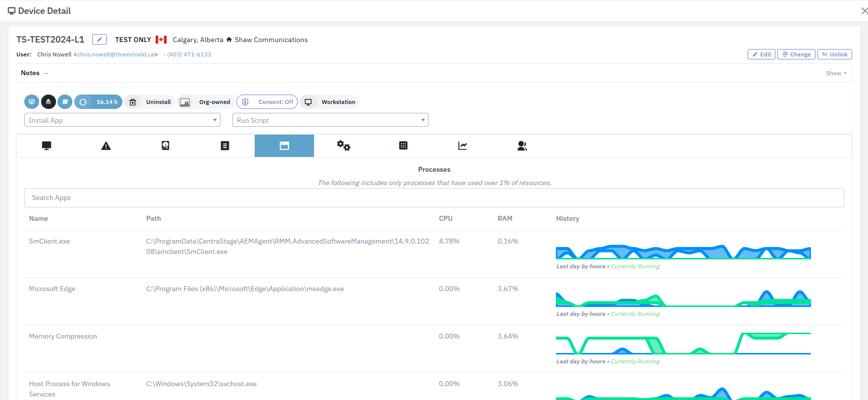Open chris.nowell@threeshield.ca email link
868x400 pixels.
tap(115, 54)
